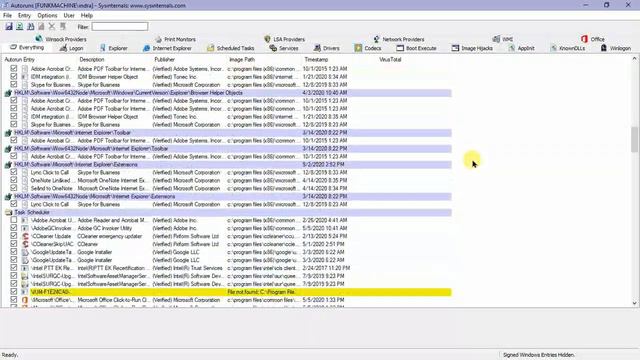
Task: Click the Task Scheduler folder icon
Action: point(8,212)
